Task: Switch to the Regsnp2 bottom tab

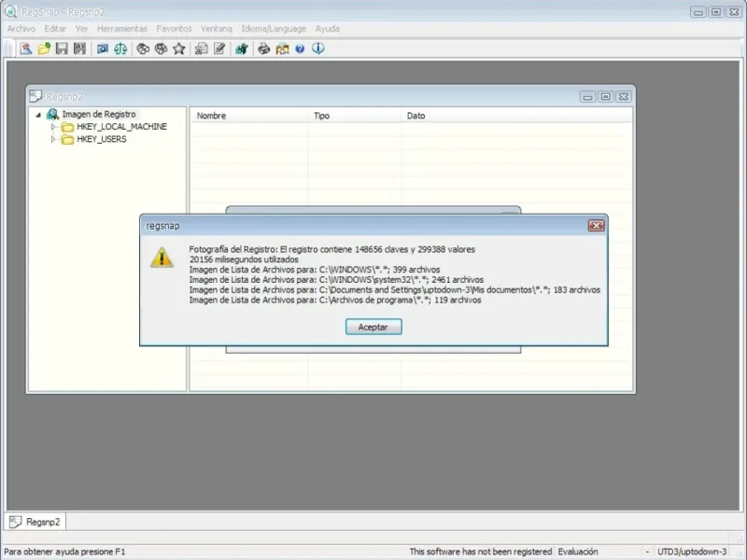Action: pos(35,522)
